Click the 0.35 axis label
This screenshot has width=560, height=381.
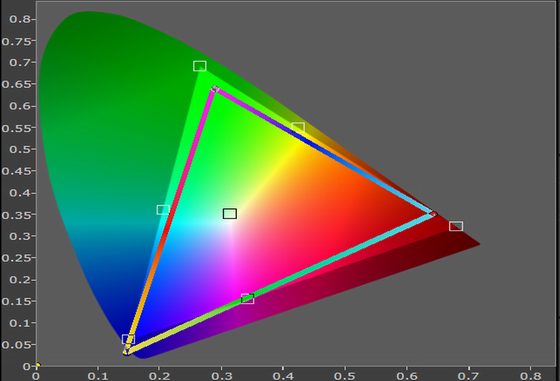[17, 215]
